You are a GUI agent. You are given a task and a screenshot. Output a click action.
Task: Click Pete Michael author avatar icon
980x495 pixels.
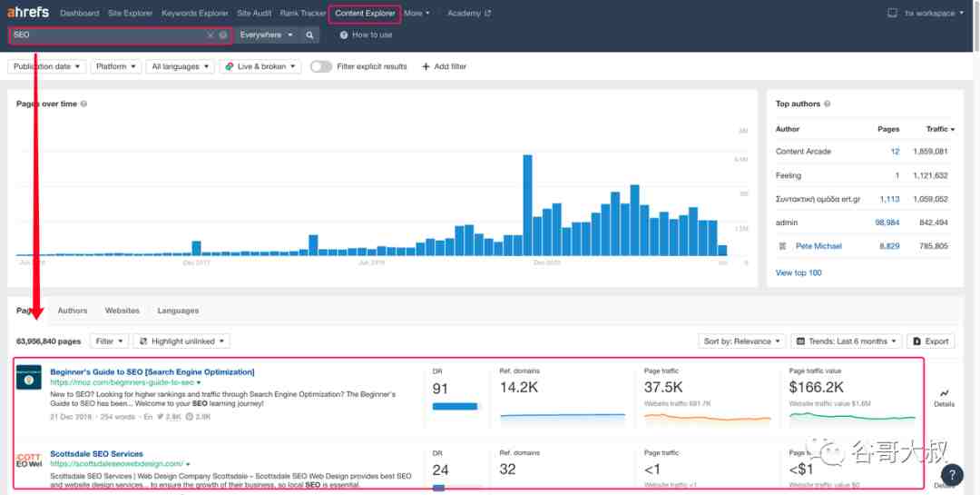coord(782,246)
